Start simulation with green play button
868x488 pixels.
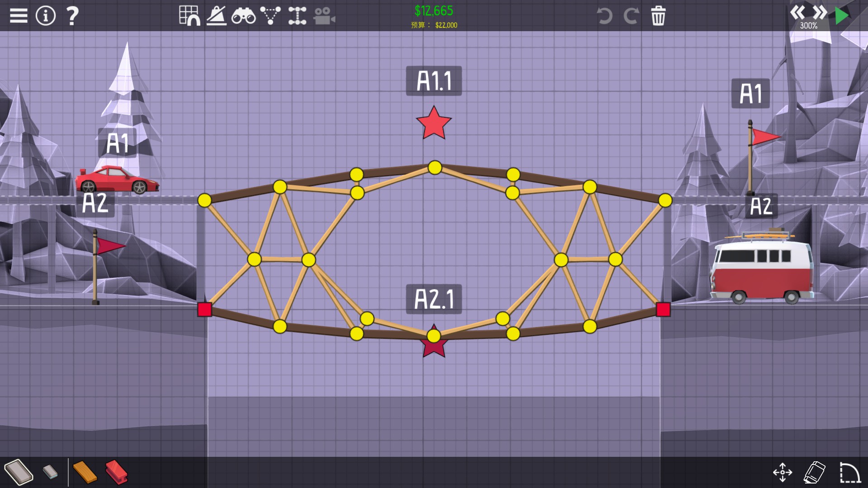click(x=842, y=16)
